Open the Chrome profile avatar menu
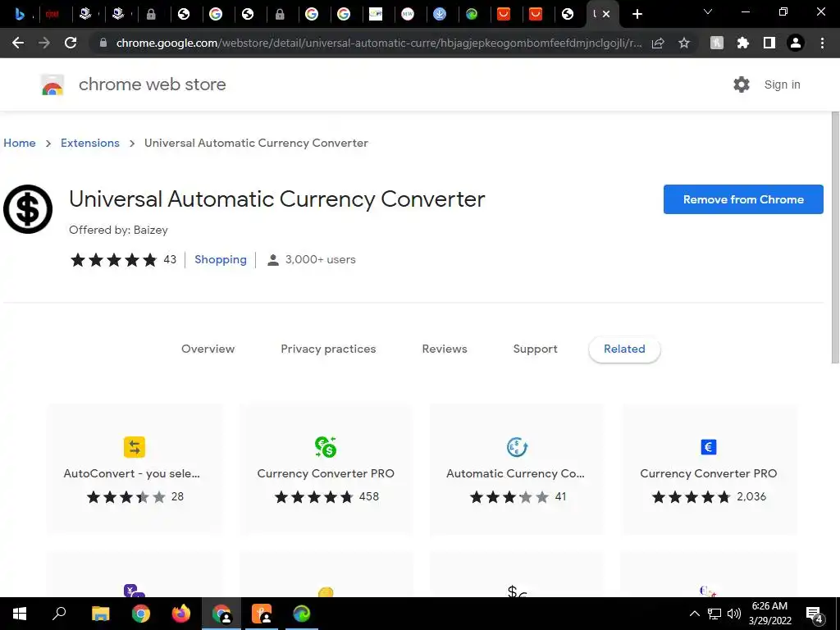The height and width of the screenshot is (630, 840). 796,43
